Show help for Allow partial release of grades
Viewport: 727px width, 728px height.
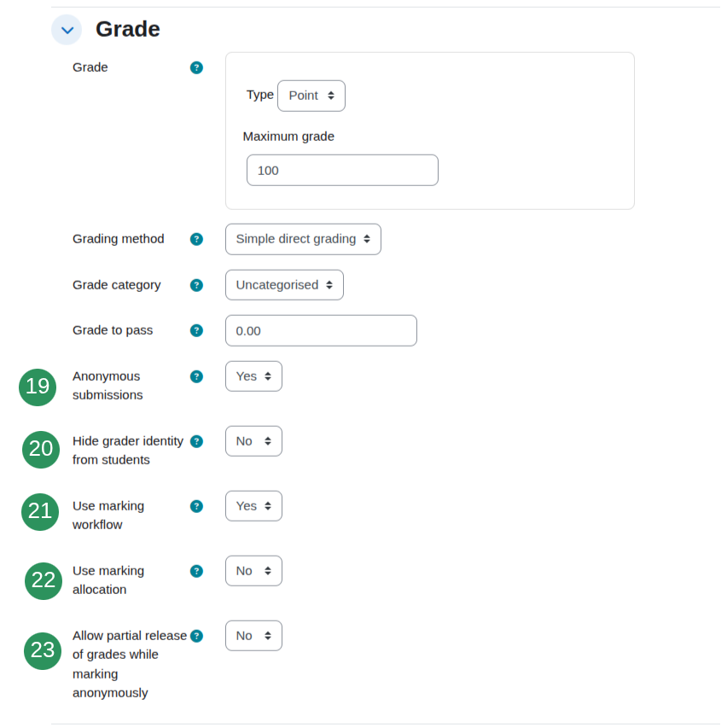coord(196,636)
